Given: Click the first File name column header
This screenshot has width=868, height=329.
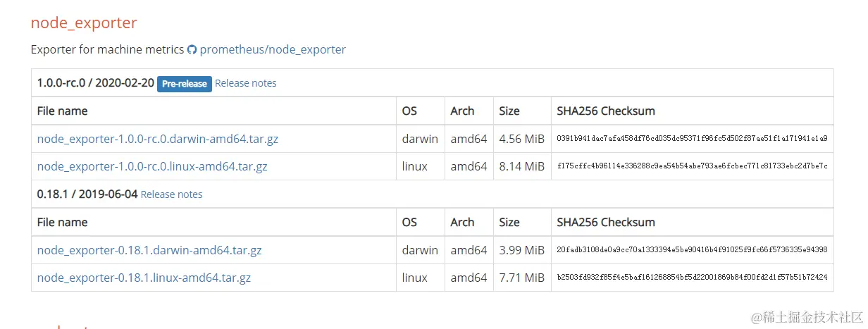Looking at the screenshot, I should click(x=63, y=111).
